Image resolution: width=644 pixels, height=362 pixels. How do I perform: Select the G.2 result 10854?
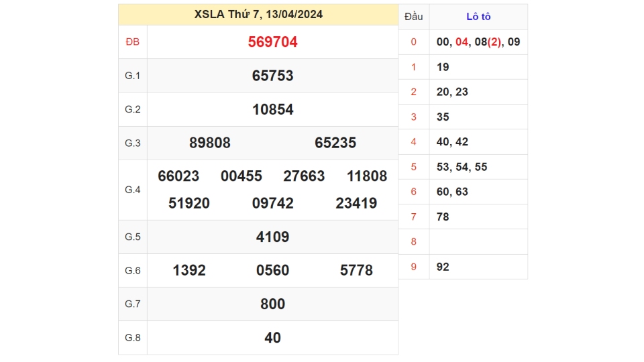click(273, 109)
